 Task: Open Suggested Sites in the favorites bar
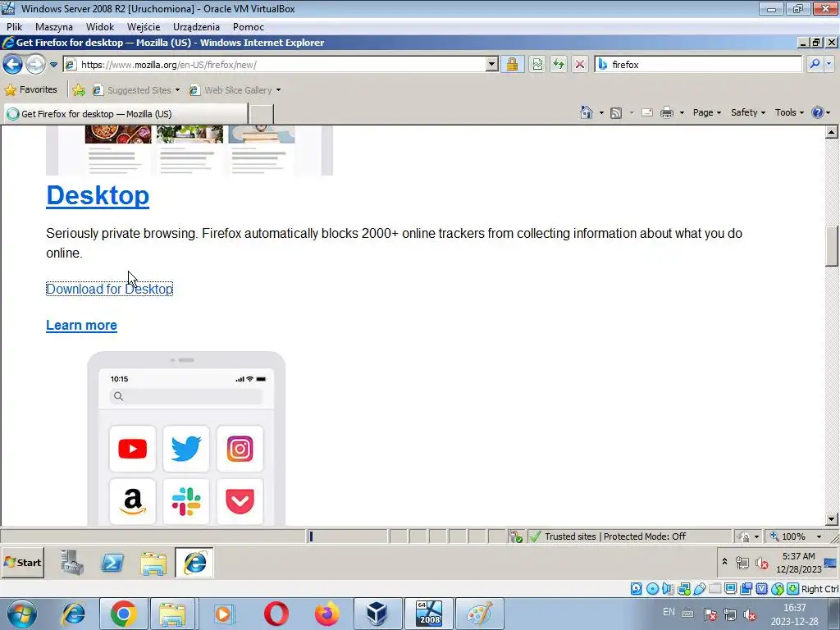pos(136,90)
